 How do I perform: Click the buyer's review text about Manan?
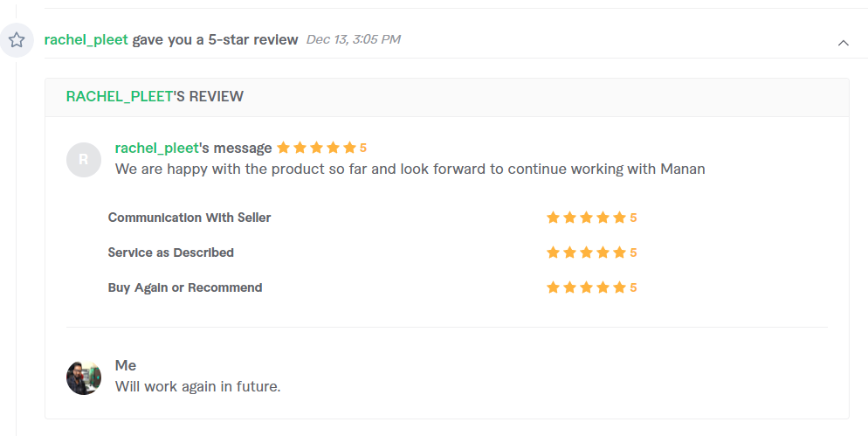(410, 169)
